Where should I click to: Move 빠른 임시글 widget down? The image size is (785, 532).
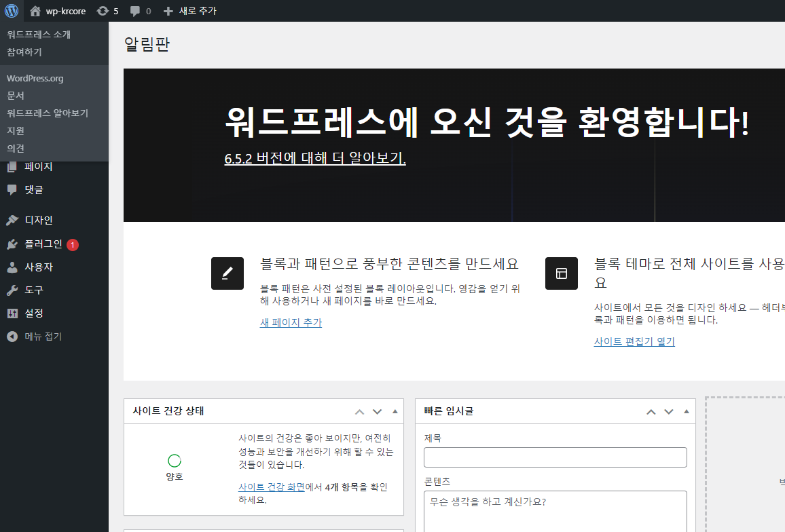point(668,412)
